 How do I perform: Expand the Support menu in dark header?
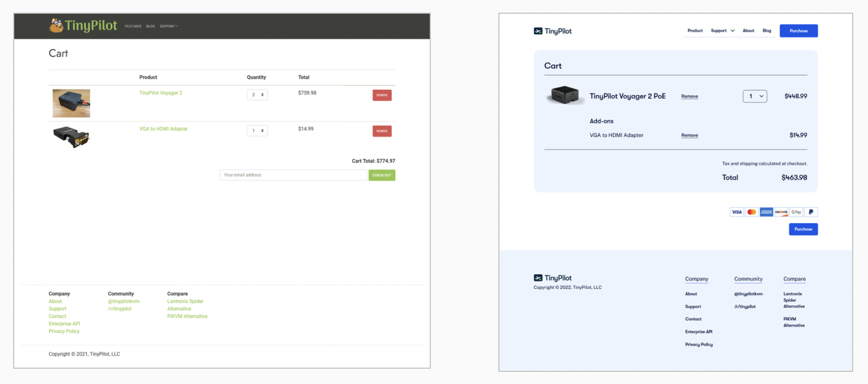(169, 26)
